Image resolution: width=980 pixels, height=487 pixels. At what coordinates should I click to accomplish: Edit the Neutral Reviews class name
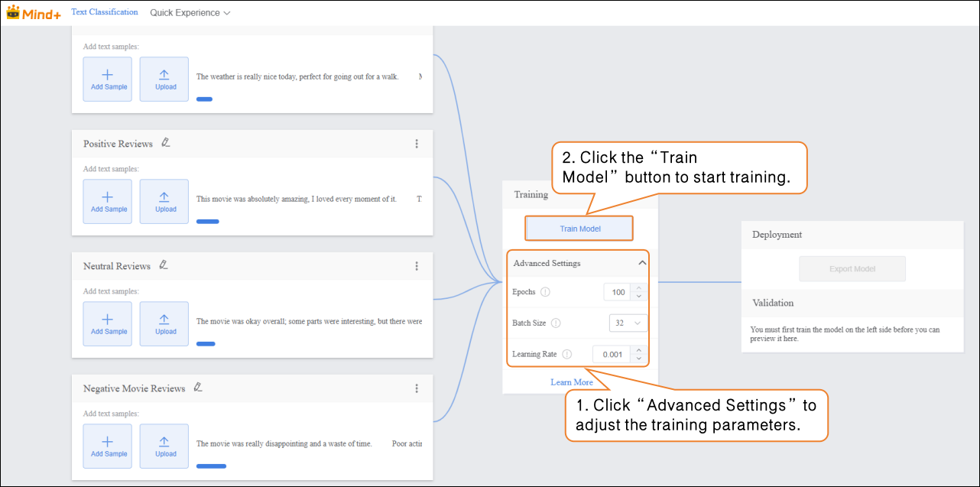163,265
